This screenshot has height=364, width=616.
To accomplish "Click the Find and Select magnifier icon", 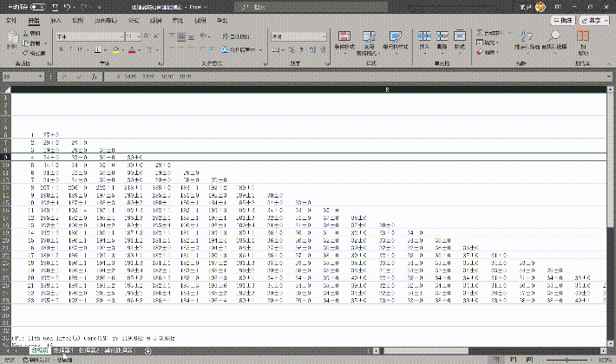I will pyautogui.click(x=554, y=36).
